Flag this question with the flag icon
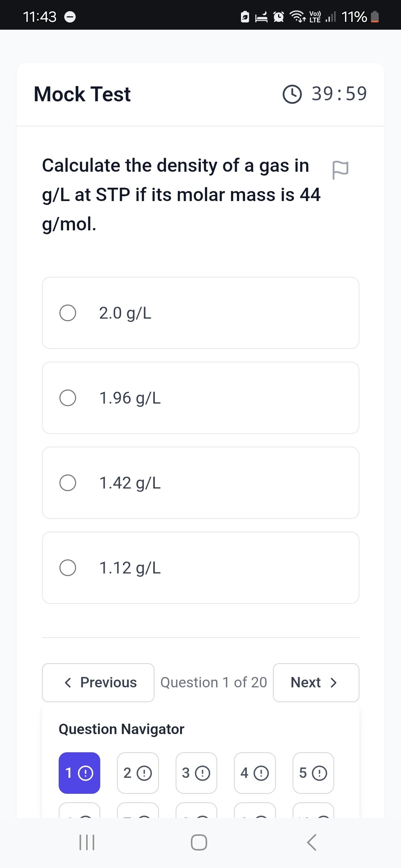The height and width of the screenshot is (868, 401). pos(340,170)
